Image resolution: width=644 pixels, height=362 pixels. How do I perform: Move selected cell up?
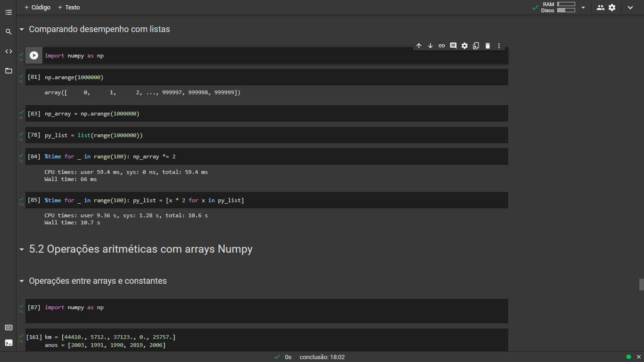(419, 46)
